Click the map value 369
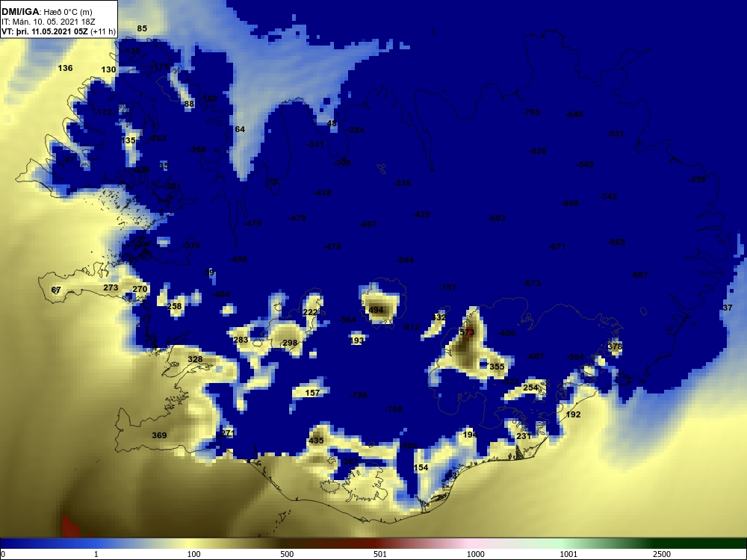Screen dimensions: 747x560 click(159, 435)
